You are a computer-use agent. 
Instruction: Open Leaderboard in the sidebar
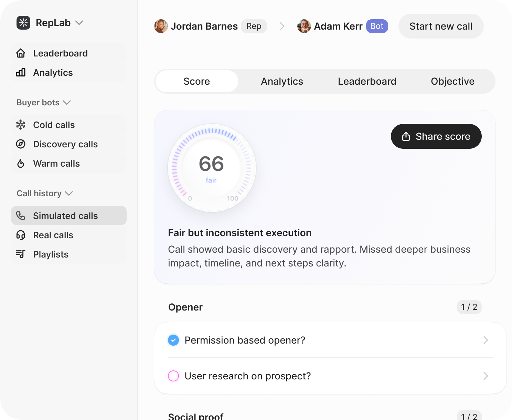coord(69,53)
